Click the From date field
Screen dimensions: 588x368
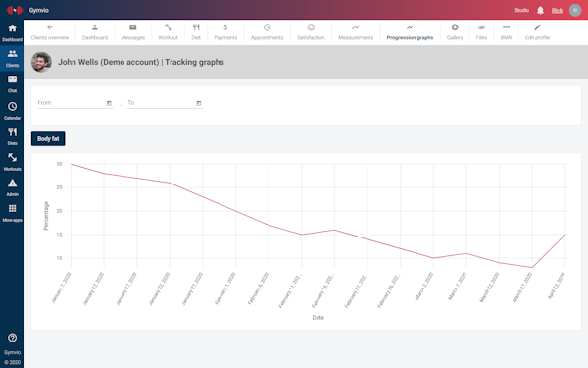pos(75,103)
